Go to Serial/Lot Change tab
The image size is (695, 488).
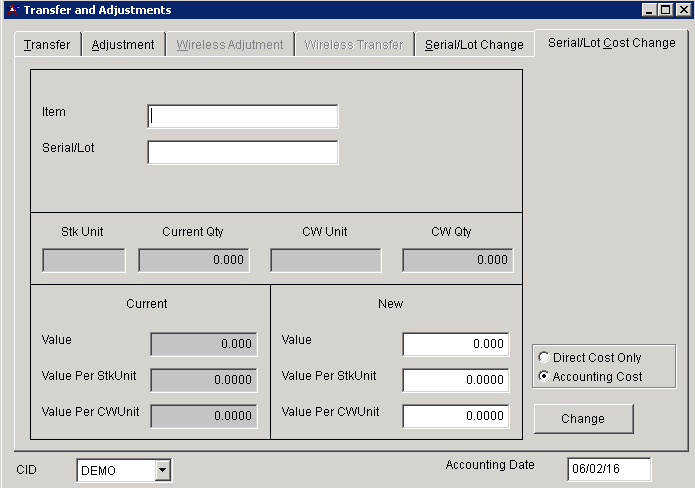473,45
